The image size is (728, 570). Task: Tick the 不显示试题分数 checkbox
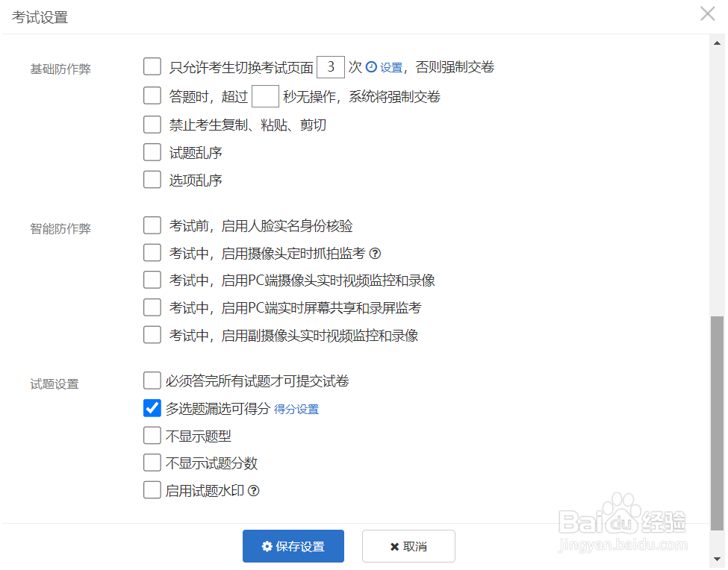pos(152,463)
